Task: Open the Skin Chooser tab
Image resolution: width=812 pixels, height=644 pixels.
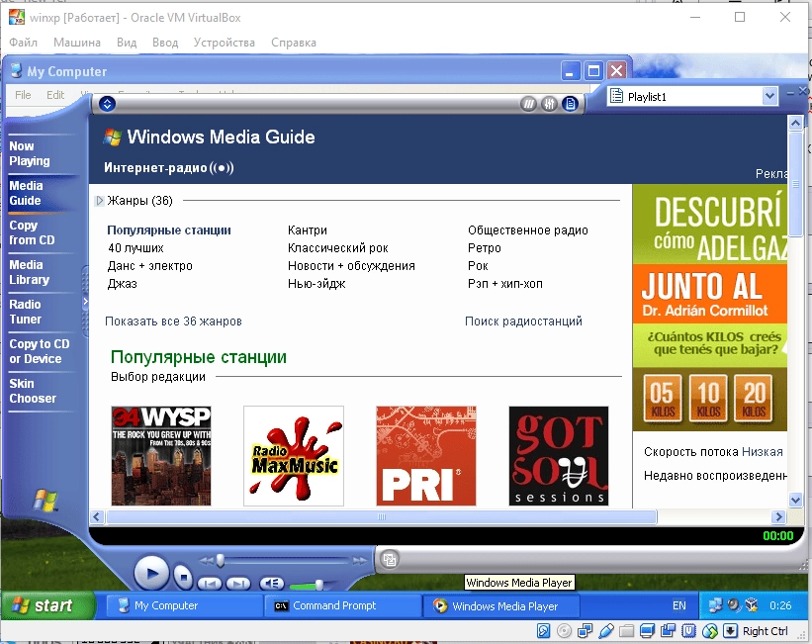Action: pos(32,391)
